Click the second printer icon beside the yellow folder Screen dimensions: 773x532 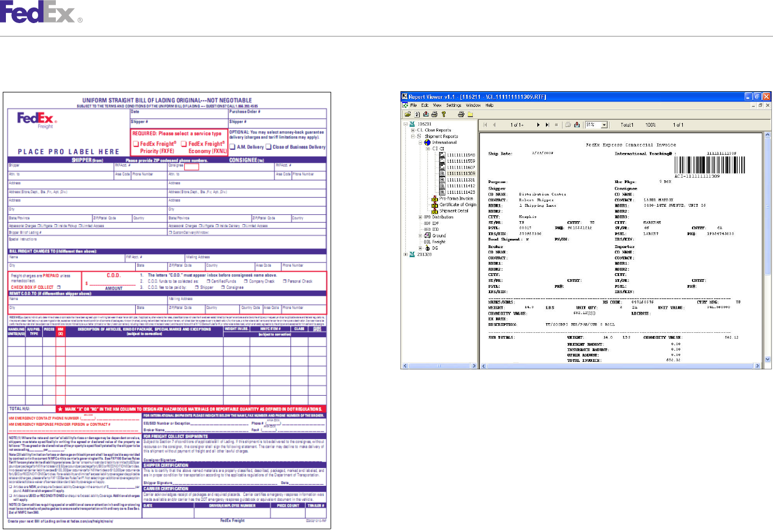461,114
